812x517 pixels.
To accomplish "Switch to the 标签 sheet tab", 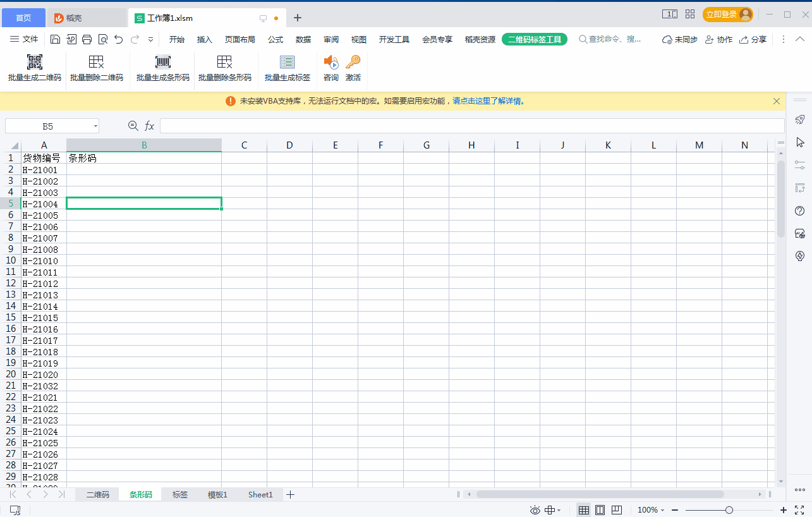I will 180,494.
